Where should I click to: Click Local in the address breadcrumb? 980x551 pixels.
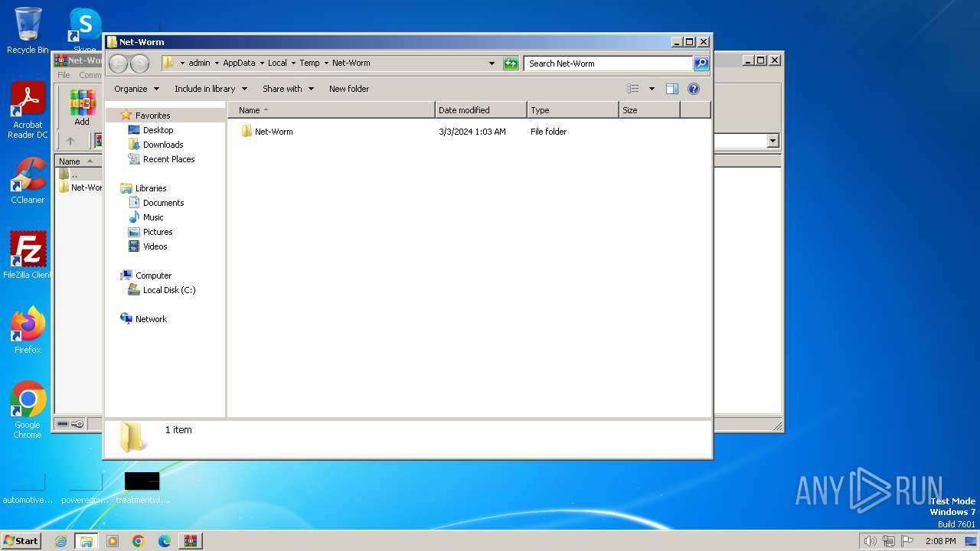click(277, 64)
